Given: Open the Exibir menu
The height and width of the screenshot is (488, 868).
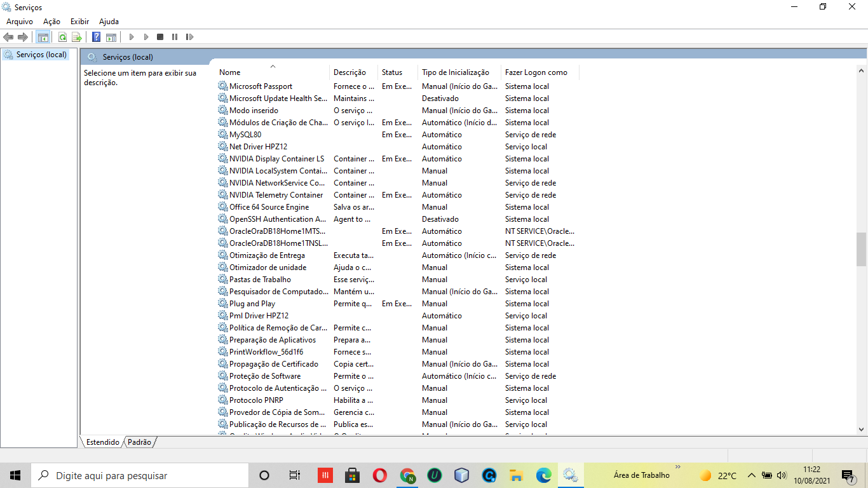Looking at the screenshot, I should pos(79,22).
